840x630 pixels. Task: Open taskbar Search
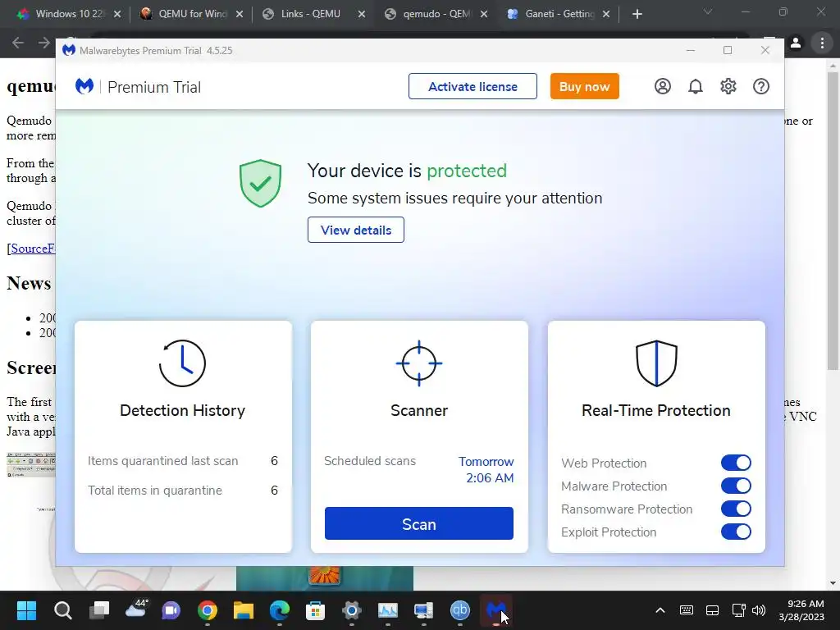tap(62, 610)
